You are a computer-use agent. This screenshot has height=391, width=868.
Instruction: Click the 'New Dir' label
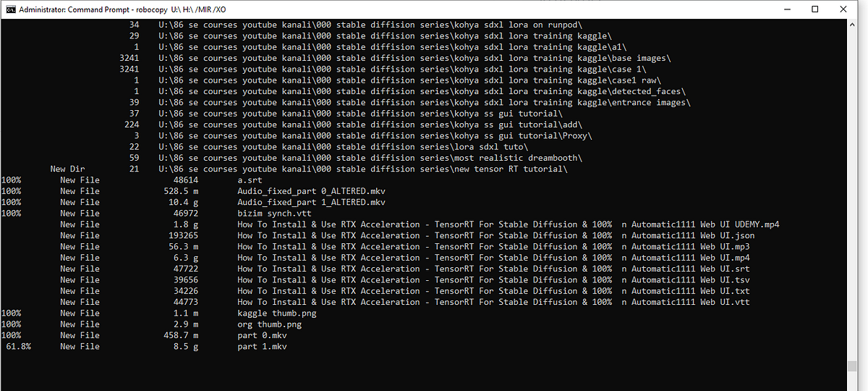[67, 169]
